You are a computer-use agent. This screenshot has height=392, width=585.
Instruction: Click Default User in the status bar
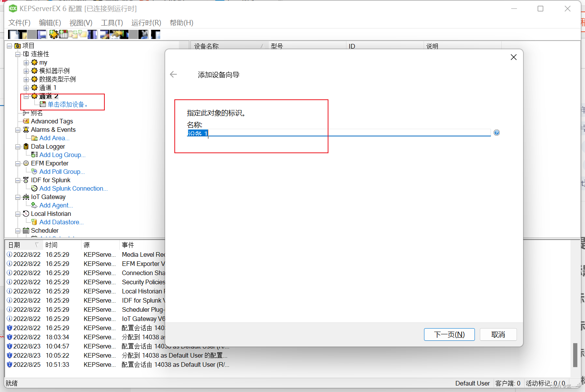tap(473, 383)
